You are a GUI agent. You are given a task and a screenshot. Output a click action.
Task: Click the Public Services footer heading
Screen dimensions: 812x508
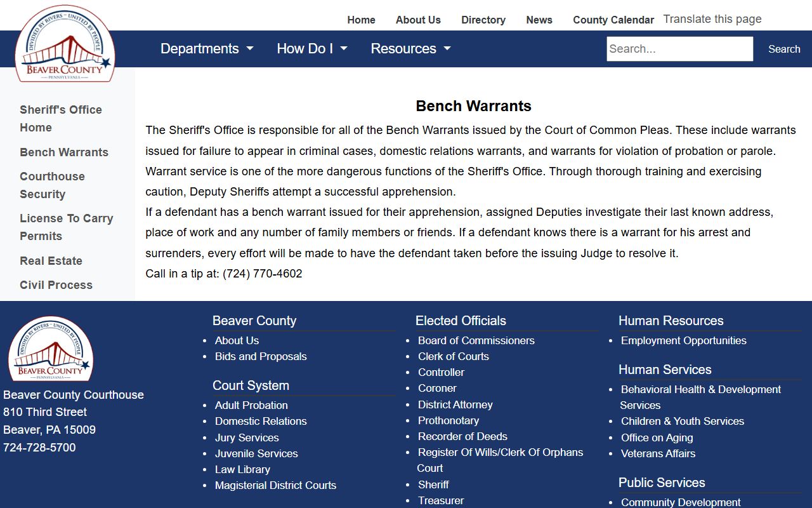click(662, 483)
